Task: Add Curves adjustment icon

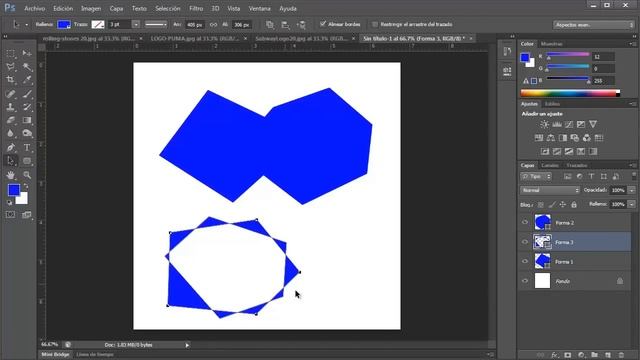Action: click(569, 124)
